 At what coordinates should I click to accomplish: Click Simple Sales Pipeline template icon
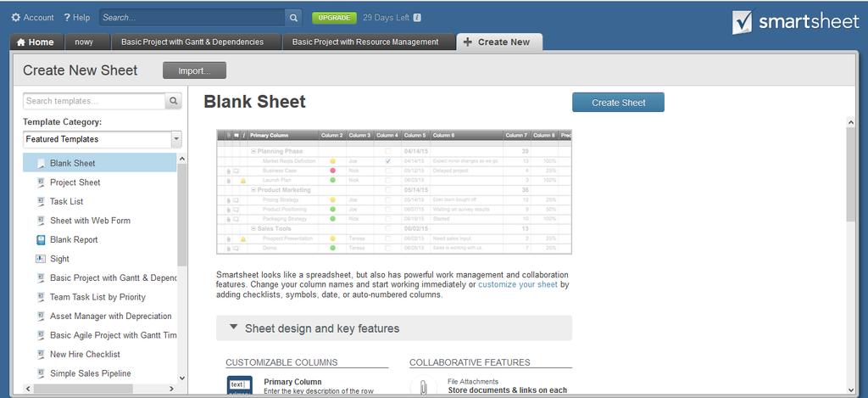point(41,373)
